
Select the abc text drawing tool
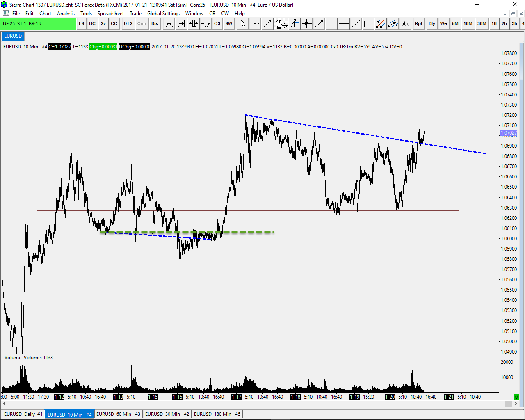pyautogui.click(x=405, y=24)
